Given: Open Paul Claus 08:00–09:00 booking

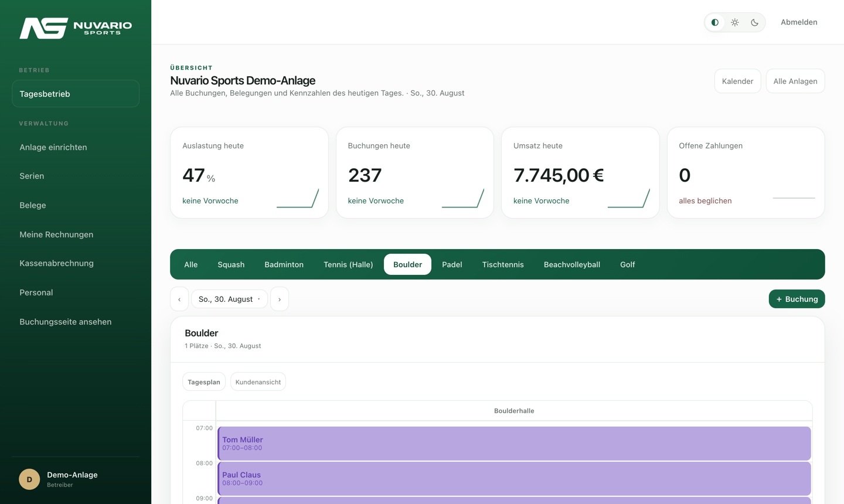Looking at the screenshot, I should pyautogui.click(x=514, y=479).
